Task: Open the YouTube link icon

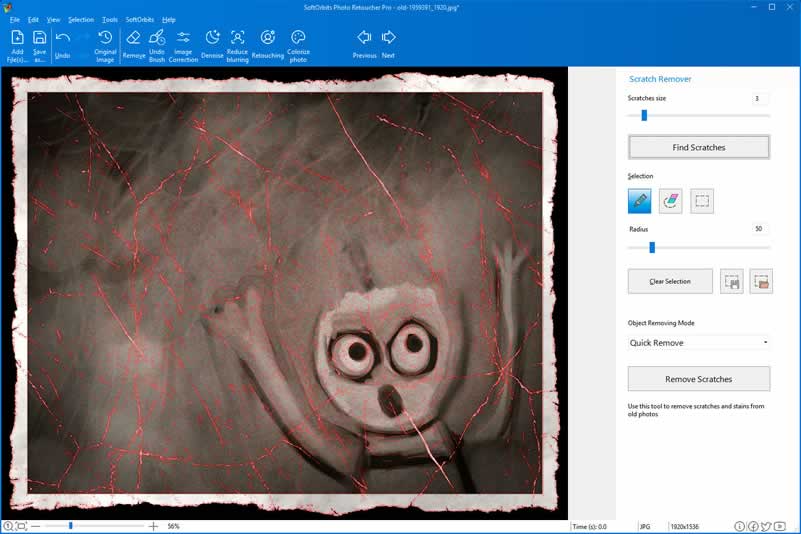Action: point(780,526)
